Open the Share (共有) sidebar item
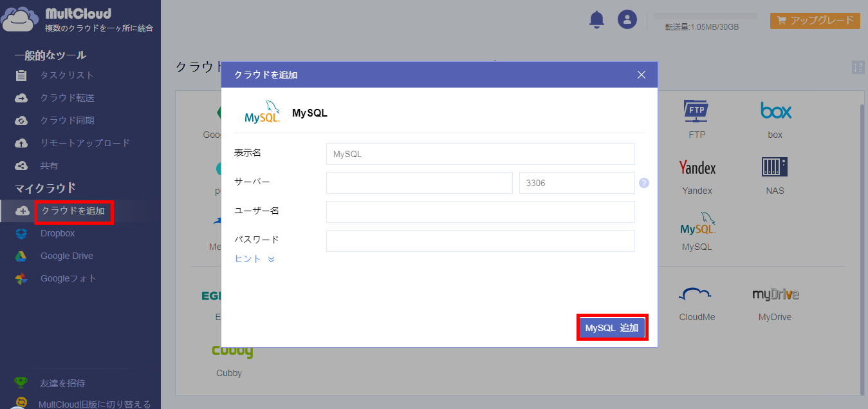 [x=49, y=166]
